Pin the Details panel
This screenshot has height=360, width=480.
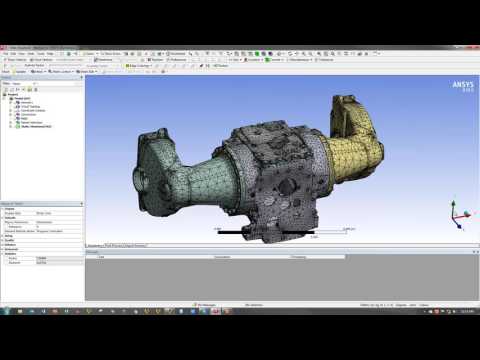82,204
